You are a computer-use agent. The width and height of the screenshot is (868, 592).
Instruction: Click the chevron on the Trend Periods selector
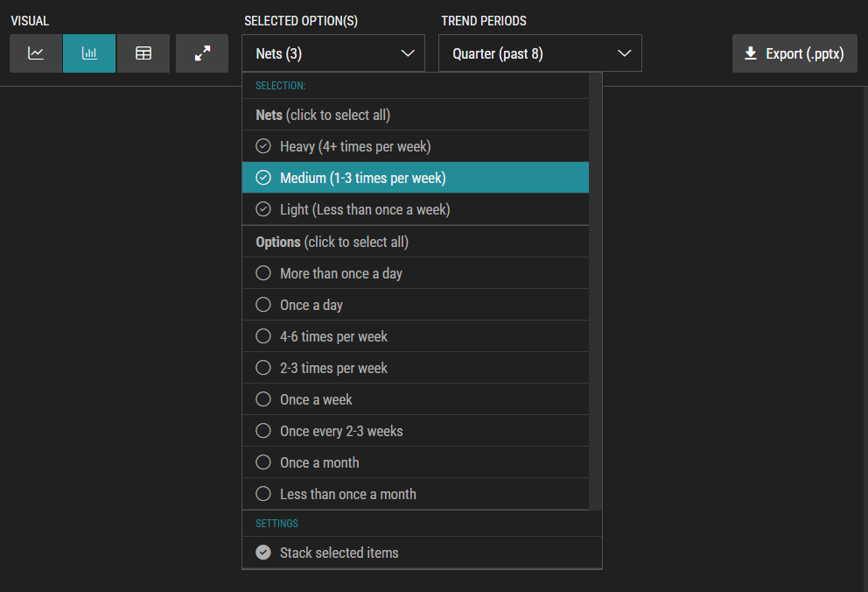coord(625,53)
